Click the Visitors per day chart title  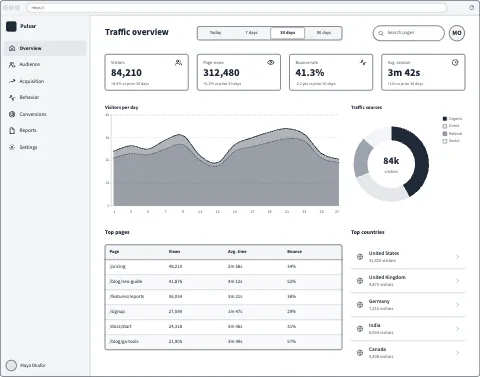click(x=121, y=107)
